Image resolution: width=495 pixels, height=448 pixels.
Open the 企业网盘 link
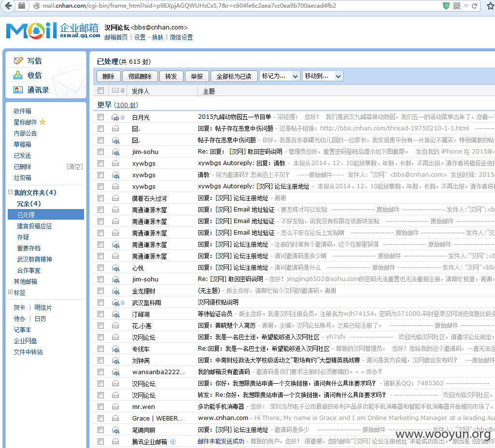[25, 341]
